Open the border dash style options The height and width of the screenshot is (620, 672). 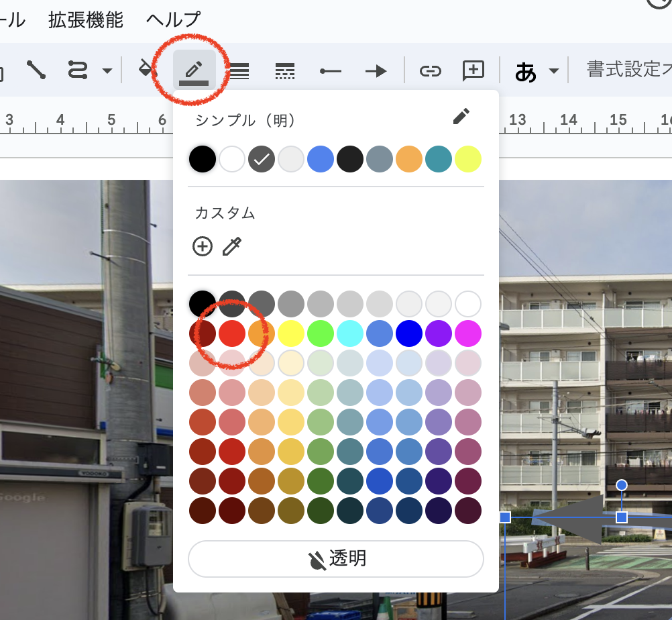tap(285, 70)
